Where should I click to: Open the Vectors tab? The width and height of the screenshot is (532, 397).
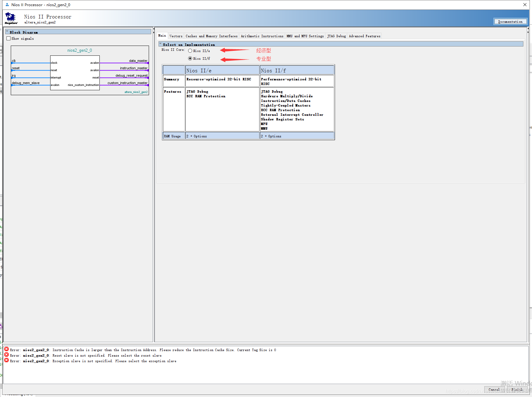click(176, 36)
